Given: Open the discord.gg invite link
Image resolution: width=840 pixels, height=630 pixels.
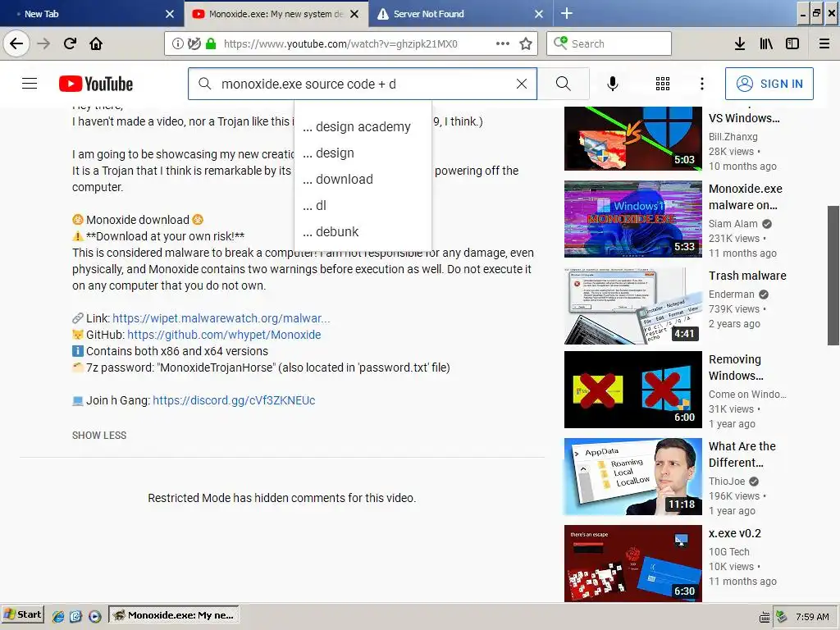Looking at the screenshot, I should 234,400.
